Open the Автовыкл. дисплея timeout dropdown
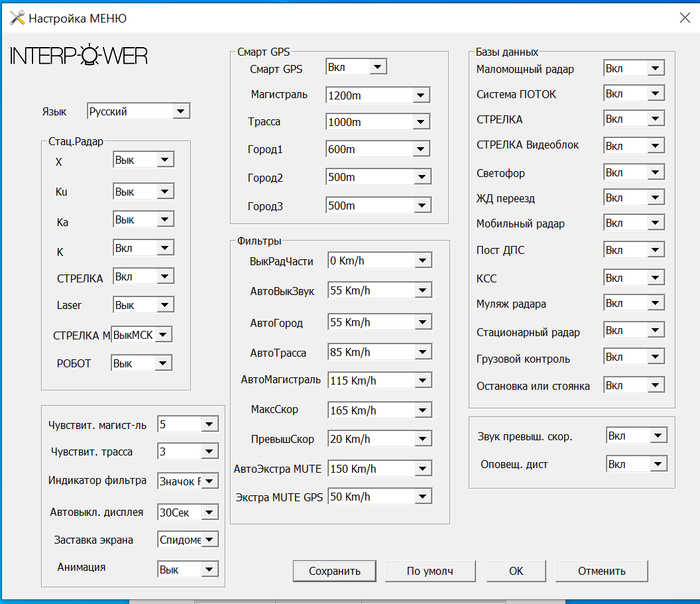Screen dimensions: 700x604 click(209, 512)
